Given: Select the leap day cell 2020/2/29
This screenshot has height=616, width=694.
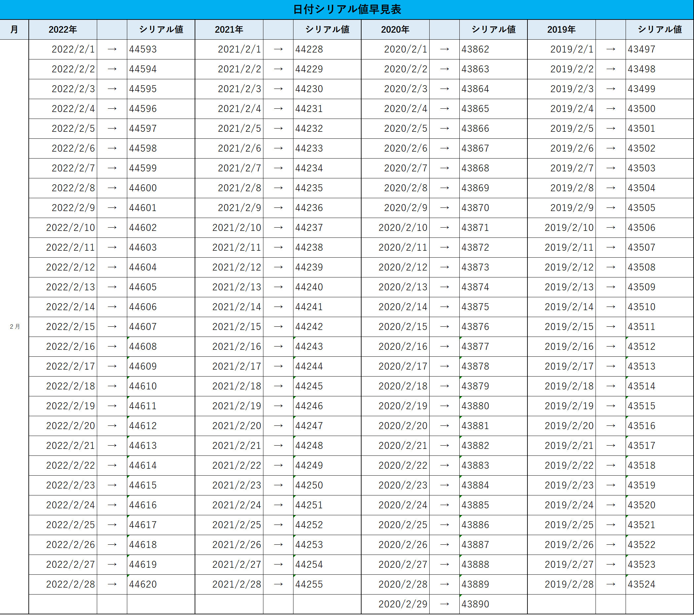Looking at the screenshot, I should (x=395, y=604).
